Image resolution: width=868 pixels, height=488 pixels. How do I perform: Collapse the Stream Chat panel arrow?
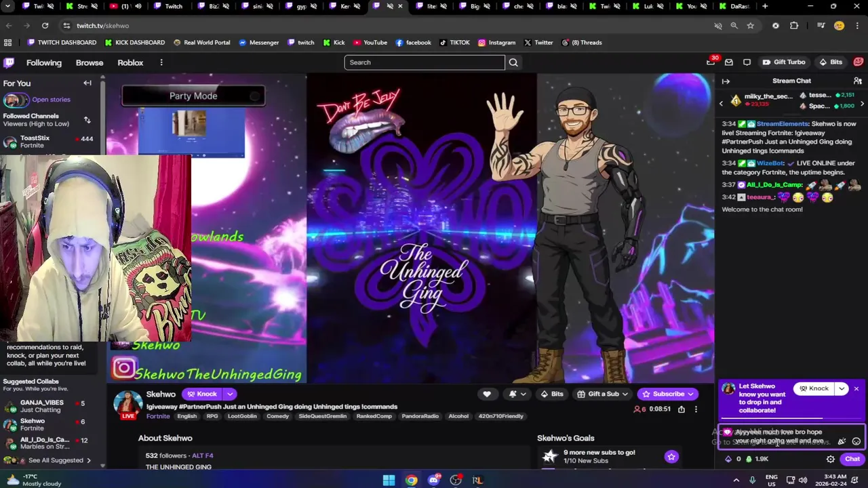click(x=726, y=81)
